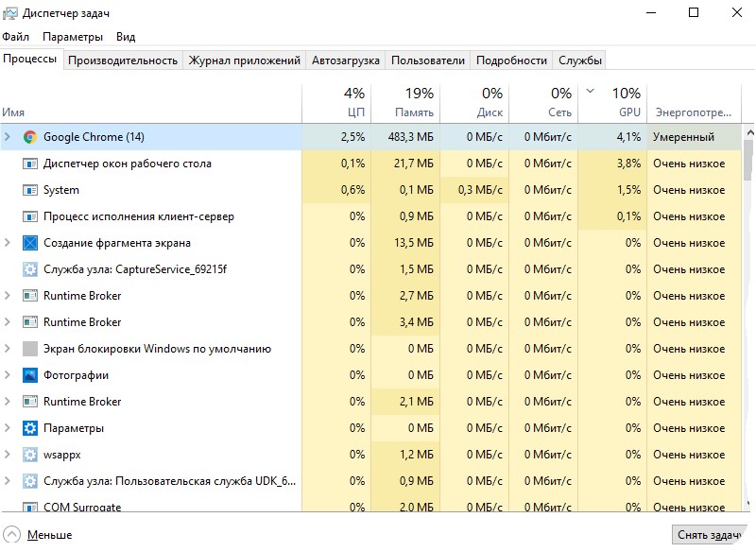This screenshot has height=552, width=756.
Task: Sort by the GPU column header
Action: [x=612, y=102]
